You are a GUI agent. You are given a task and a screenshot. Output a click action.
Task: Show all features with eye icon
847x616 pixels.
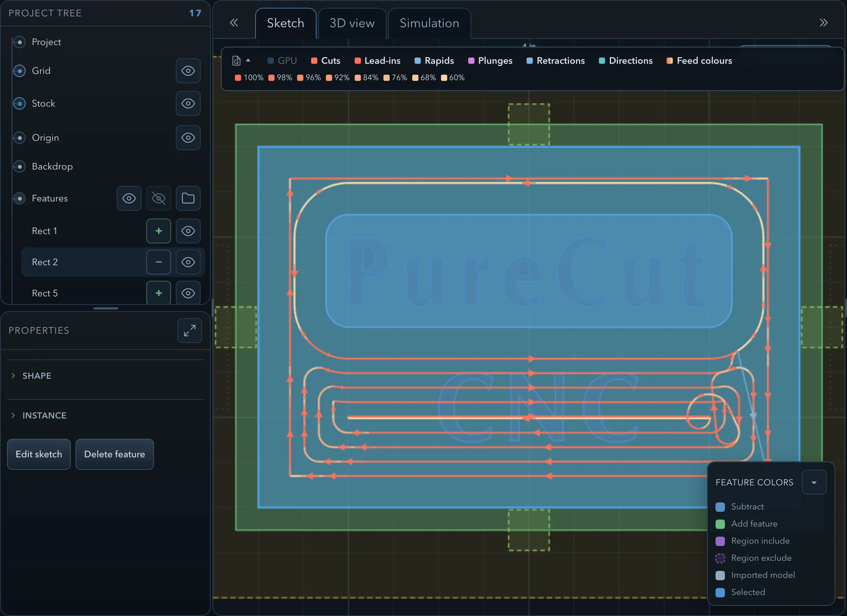pyautogui.click(x=129, y=198)
